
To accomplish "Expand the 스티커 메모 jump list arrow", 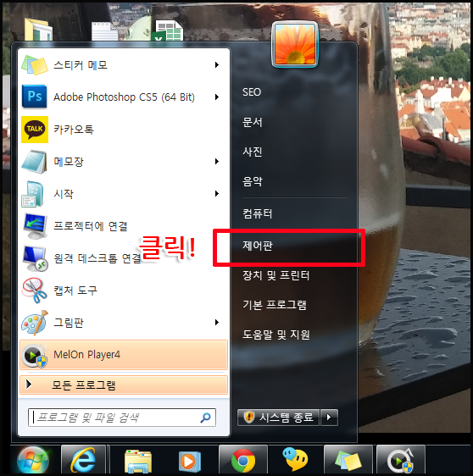I will tap(217, 64).
